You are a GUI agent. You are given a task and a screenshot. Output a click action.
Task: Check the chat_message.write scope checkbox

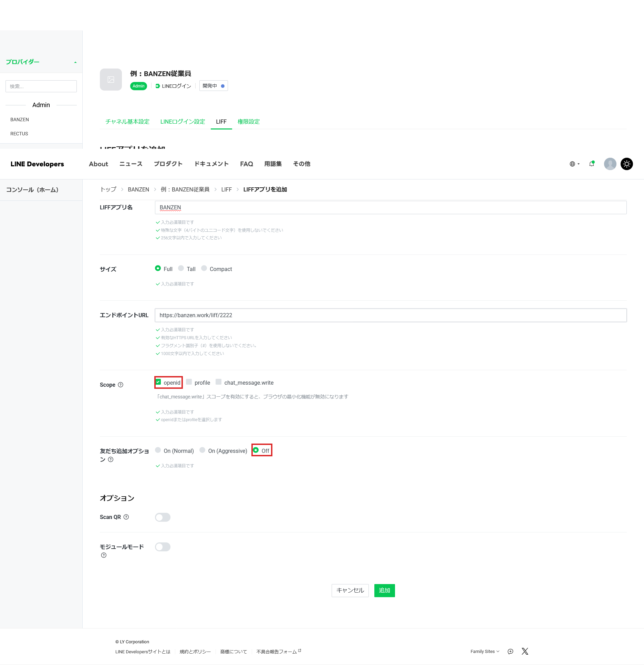(x=218, y=382)
